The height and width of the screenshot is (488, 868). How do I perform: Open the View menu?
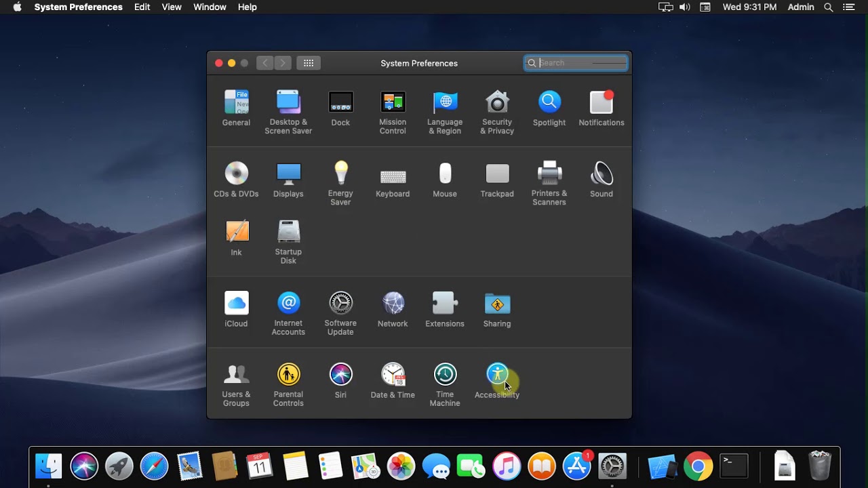(172, 7)
